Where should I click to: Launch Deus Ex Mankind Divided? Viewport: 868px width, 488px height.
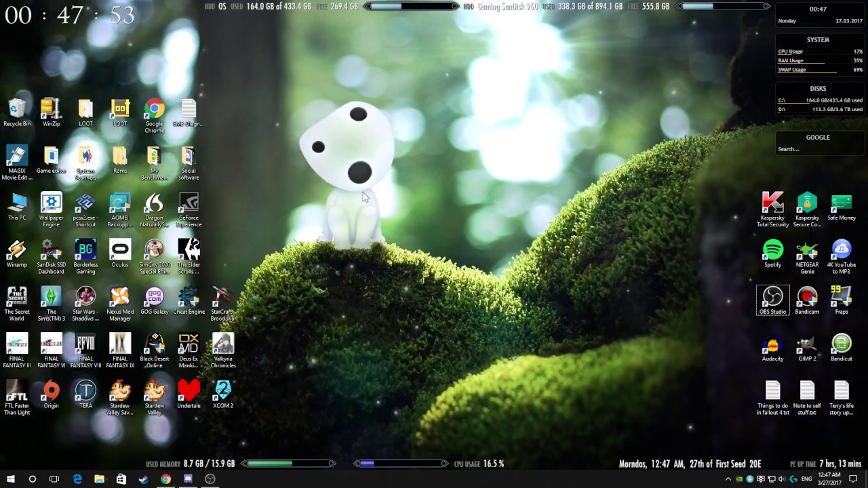(189, 351)
